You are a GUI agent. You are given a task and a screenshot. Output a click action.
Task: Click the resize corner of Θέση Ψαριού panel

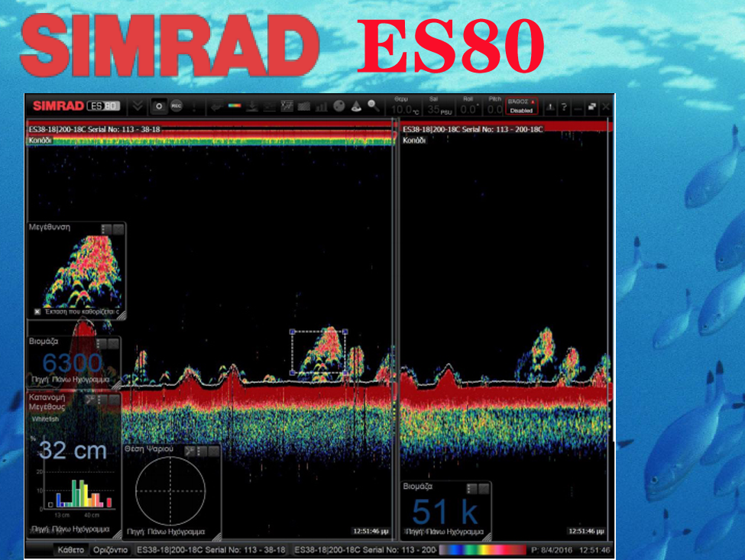click(x=217, y=537)
